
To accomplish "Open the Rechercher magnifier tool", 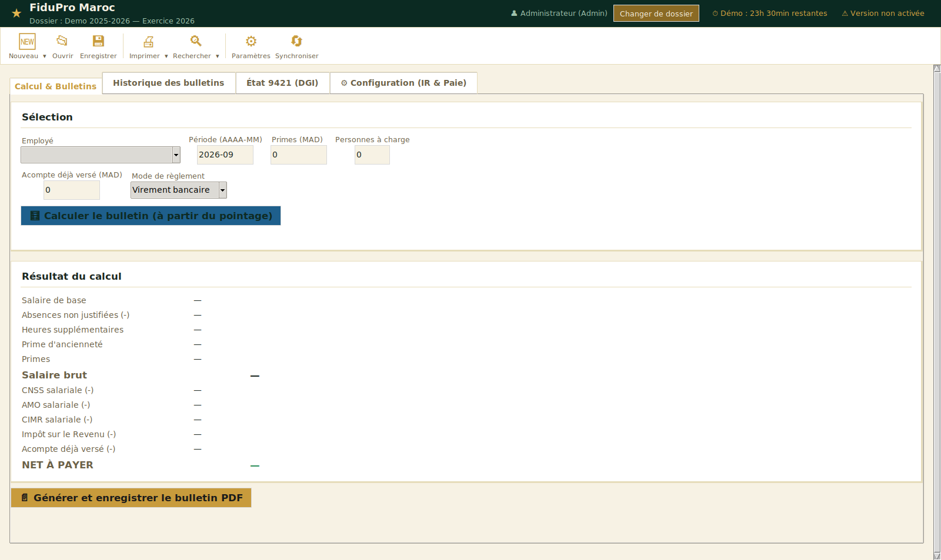I will tap(196, 41).
